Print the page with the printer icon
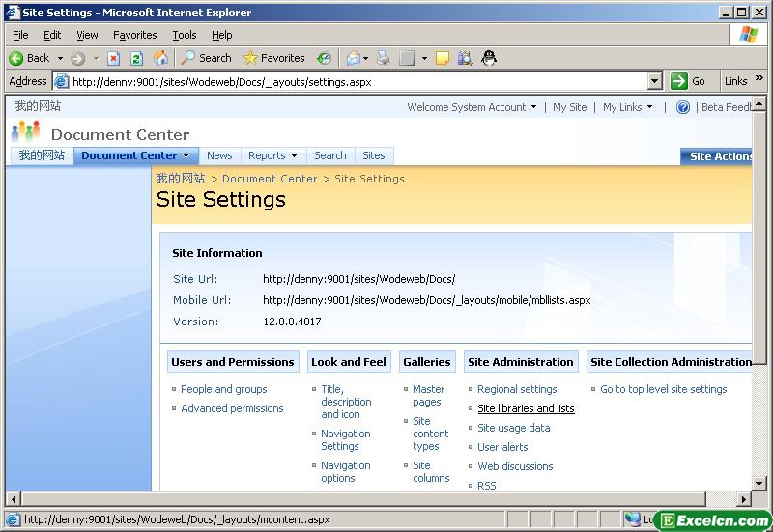Image resolution: width=773 pixels, height=532 pixels. pyautogui.click(x=383, y=58)
